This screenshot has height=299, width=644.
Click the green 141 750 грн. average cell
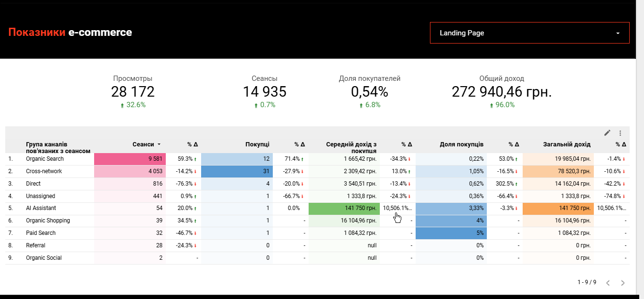(x=344, y=208)
